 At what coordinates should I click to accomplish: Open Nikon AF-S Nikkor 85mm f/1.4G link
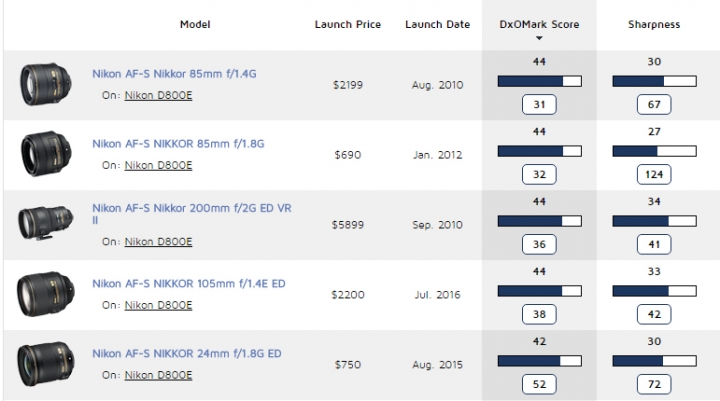click(x=176, y=76)
